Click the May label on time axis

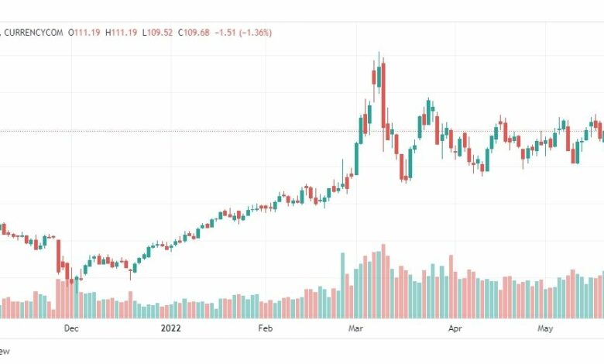545,328
